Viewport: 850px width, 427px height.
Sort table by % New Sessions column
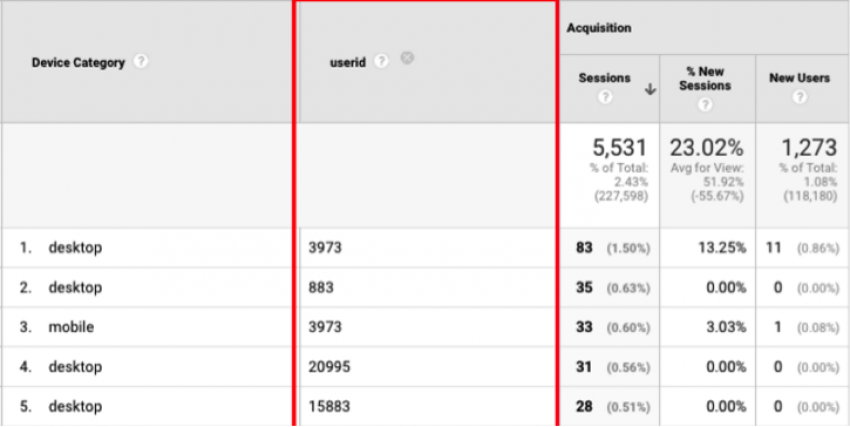click(x=705, y=79)
